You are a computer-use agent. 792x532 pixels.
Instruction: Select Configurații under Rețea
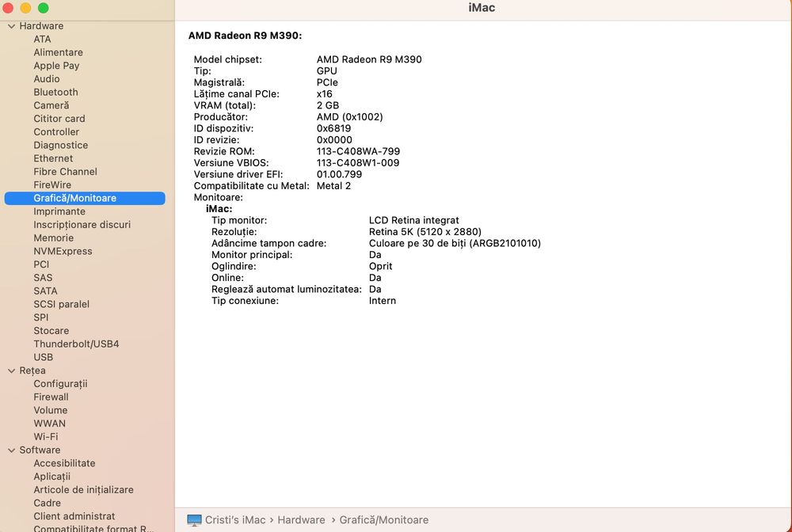coord(60,384)
